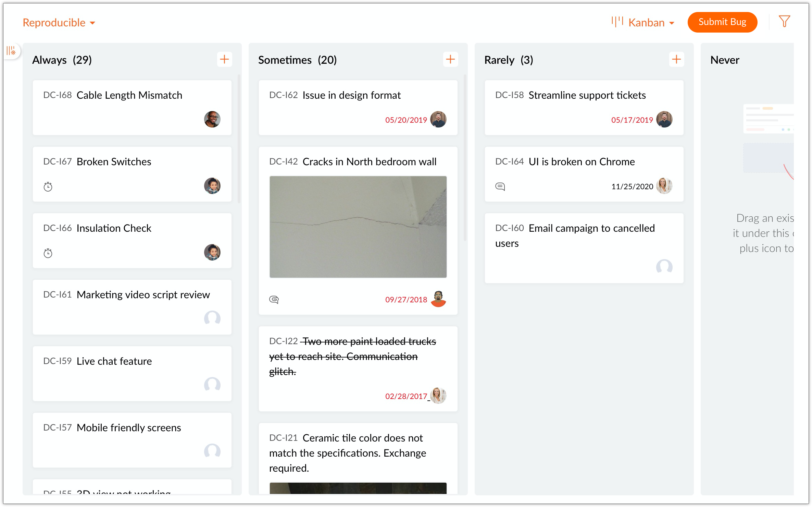
Task: Click assignee avatar on Cable Length Mismatch
Action: point(212,119)
